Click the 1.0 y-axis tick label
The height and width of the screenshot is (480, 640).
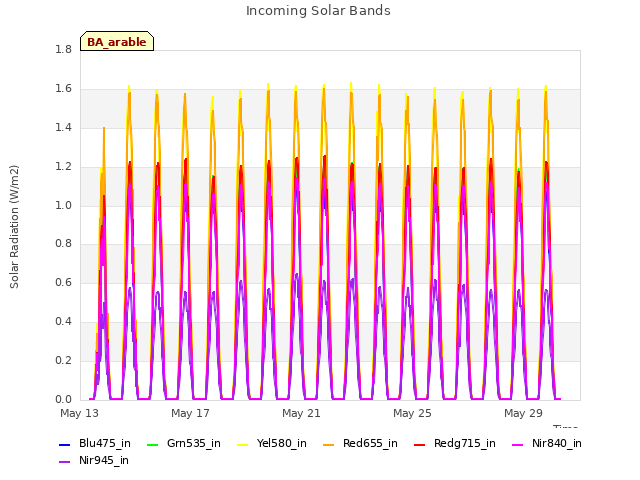pos(63,205)
